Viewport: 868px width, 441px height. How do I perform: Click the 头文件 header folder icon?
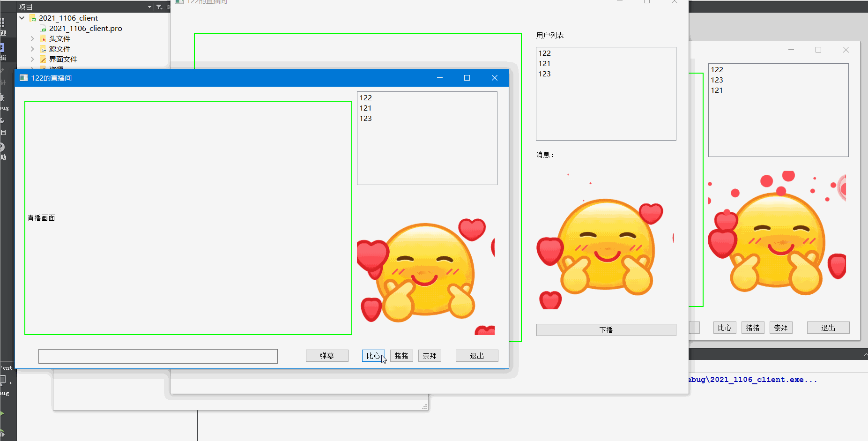point(43,38)
